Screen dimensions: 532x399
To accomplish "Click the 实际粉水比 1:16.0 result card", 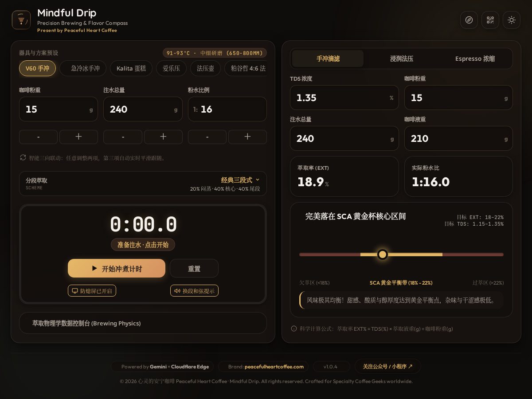I will pyautogui.click(x=458, y=176).
